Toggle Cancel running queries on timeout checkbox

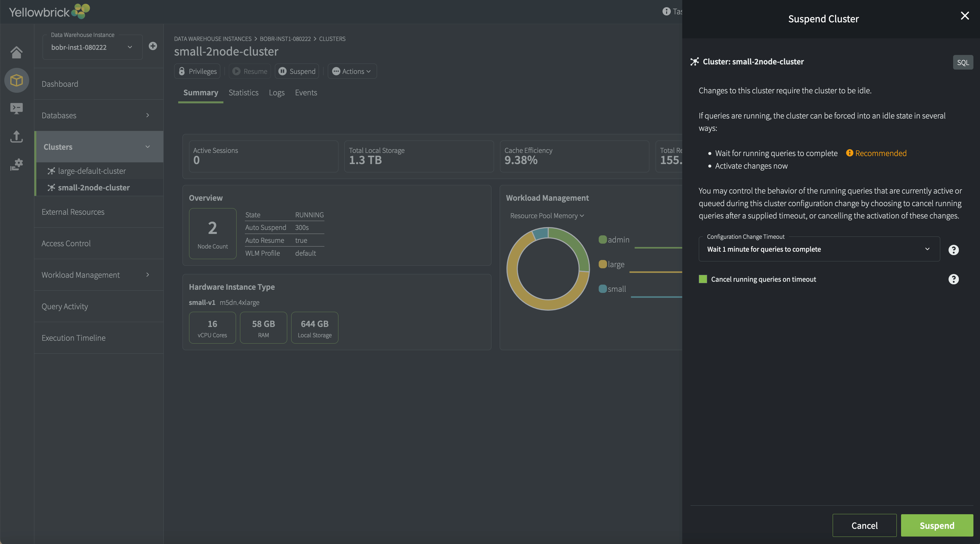point(703,279)
